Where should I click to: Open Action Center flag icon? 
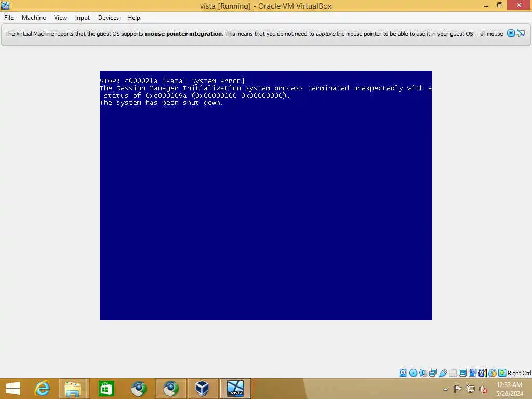pyautogui.click(x=458, y=389)
